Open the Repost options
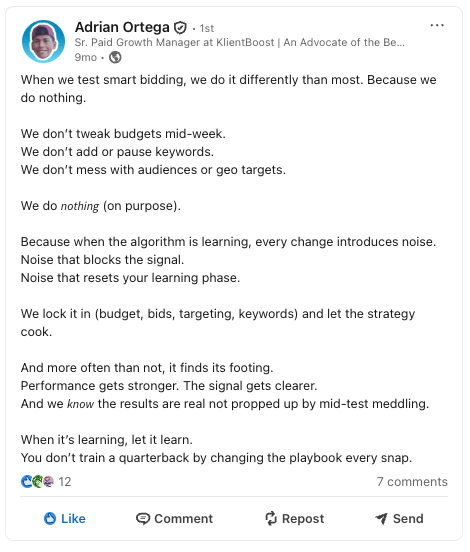470x552 pixels. point(295,519)
